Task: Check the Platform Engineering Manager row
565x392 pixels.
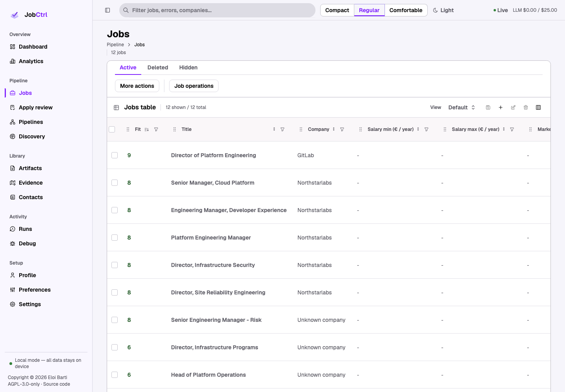Action: point(115,238)
